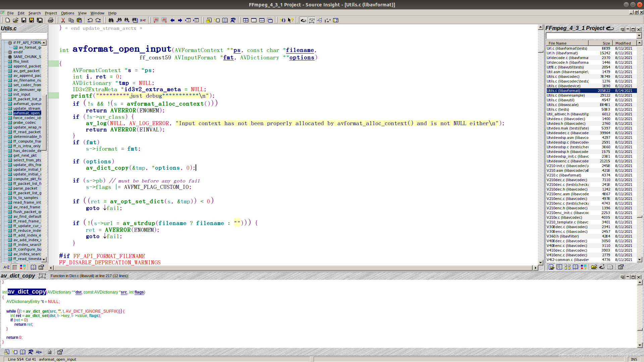Open the project file filter dropdown arrow
Viewport: 644px width, 362px height.
point(639,36)
